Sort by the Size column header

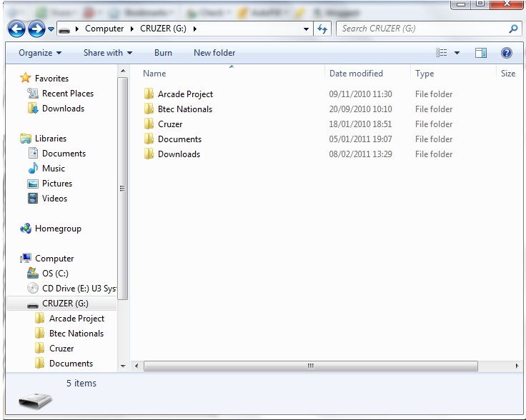[x=508, y=74]
